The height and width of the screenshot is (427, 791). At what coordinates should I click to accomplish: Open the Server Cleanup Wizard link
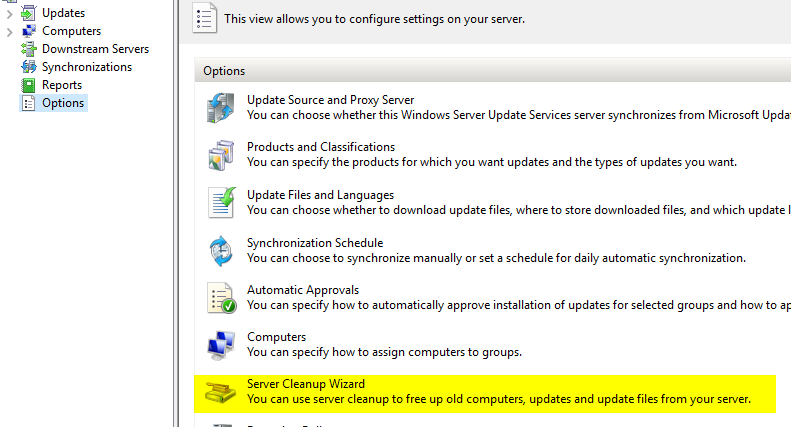coord(306,384)
